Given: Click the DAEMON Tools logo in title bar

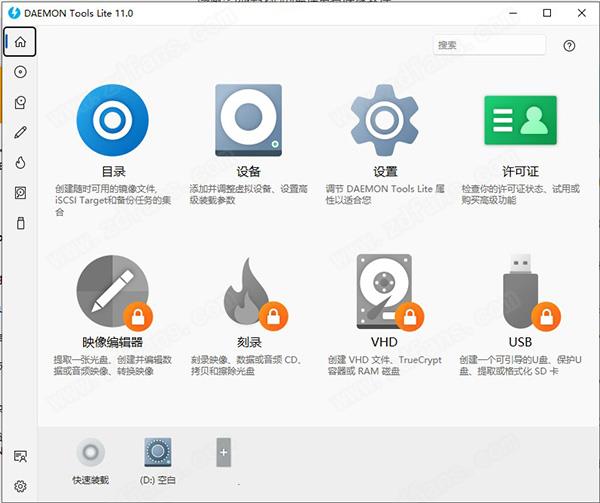Looking at the screenshot, I should click(x=15, y=13).
